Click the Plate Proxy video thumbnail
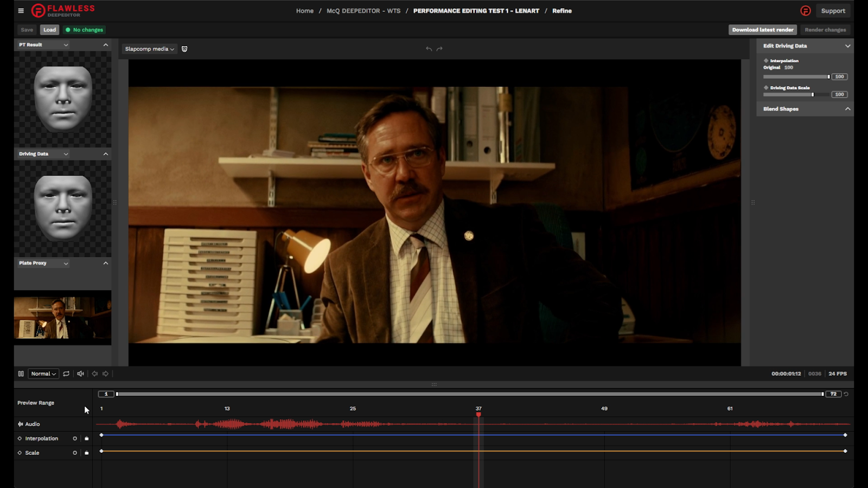Screen dimensions: 868x488 [x=62, y=318]
